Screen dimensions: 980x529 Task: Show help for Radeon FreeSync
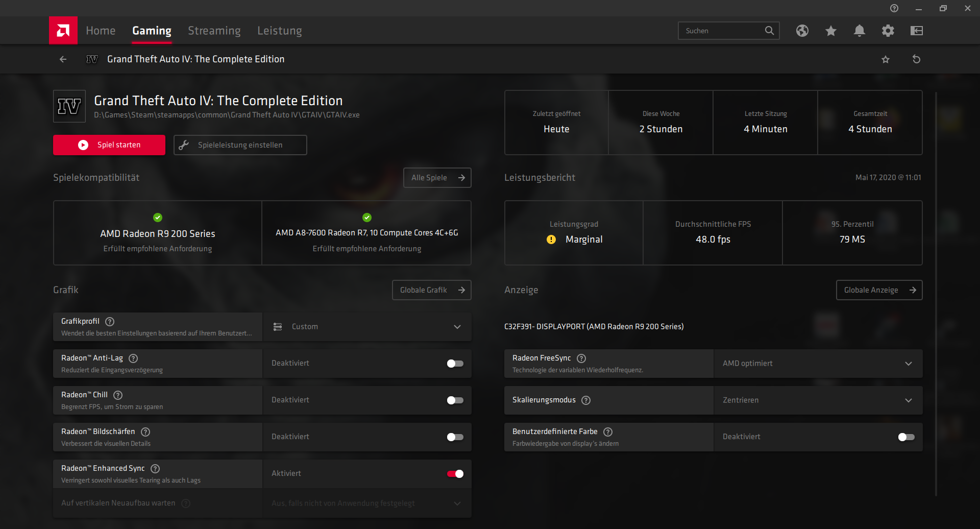[581, 358]
